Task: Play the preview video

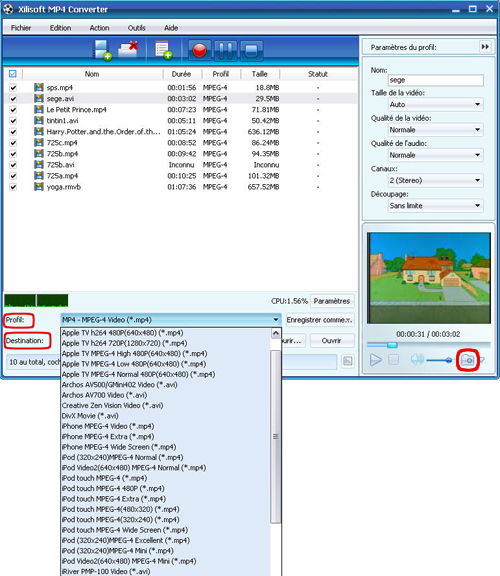Action: (x=375, y=360)
